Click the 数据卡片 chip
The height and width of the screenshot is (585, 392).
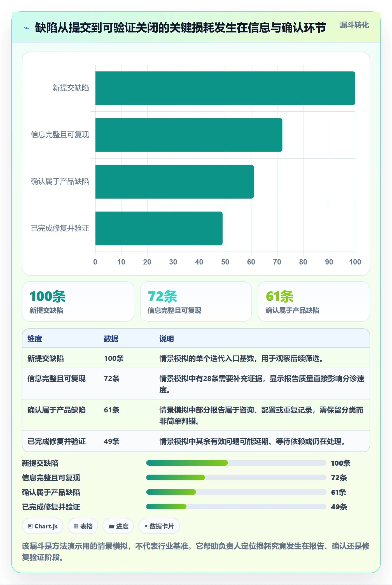(159, 526)
